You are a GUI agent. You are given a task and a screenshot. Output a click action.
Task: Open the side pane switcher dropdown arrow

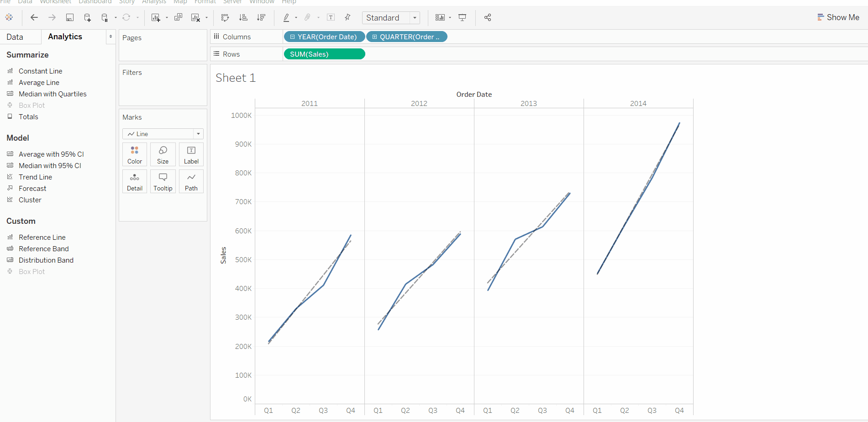[110, 37]
